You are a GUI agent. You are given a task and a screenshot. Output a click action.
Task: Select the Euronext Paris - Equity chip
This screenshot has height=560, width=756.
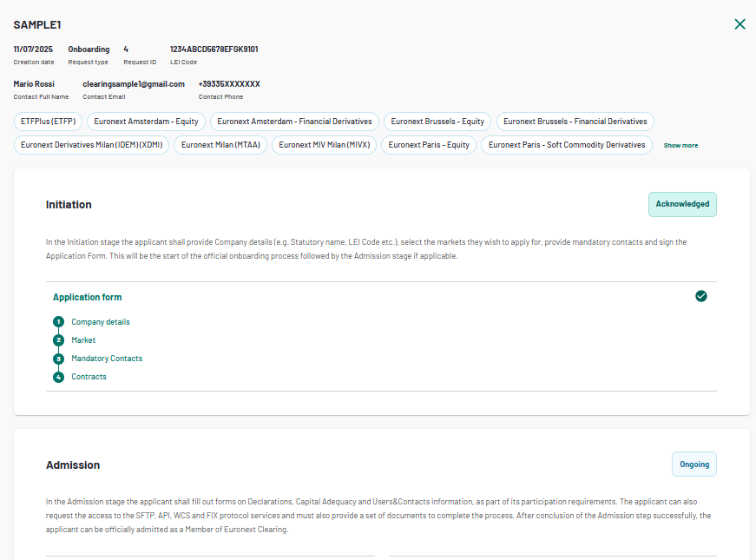429,145
